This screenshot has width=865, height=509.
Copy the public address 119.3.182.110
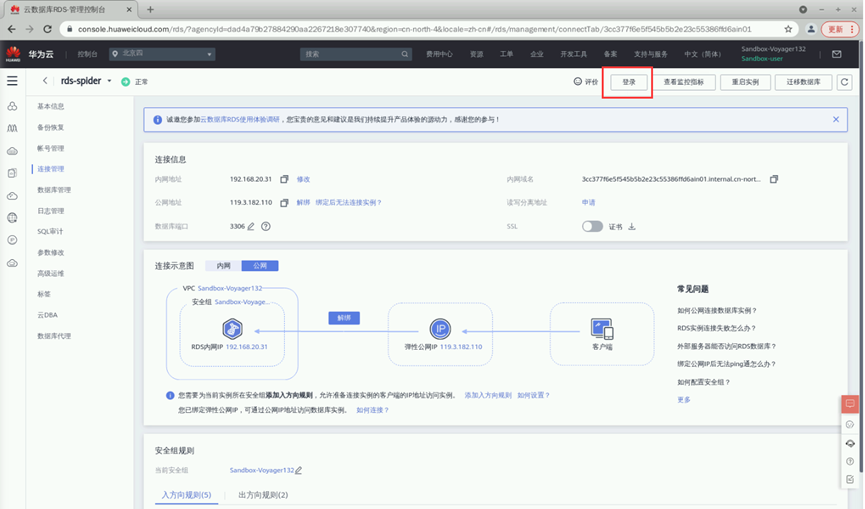click(284, 202)
